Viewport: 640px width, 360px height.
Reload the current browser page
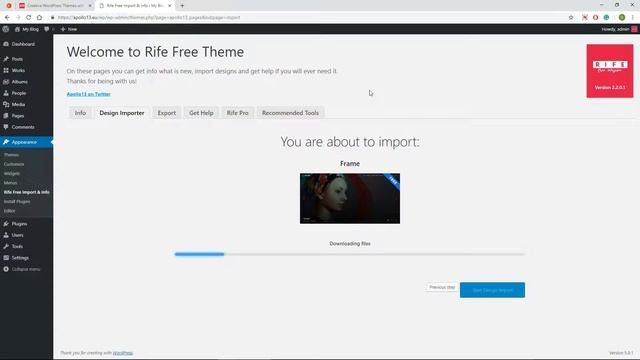tap(29, 18)
